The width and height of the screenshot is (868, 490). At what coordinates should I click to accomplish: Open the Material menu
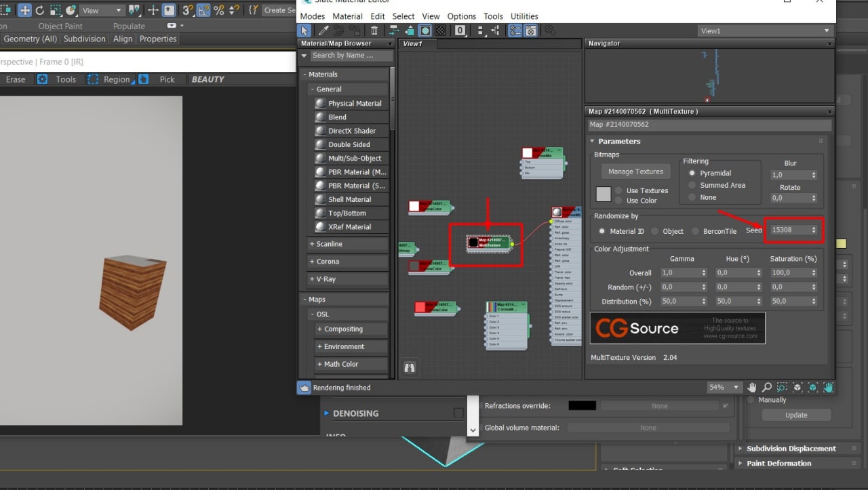click(x=347, y=16)
